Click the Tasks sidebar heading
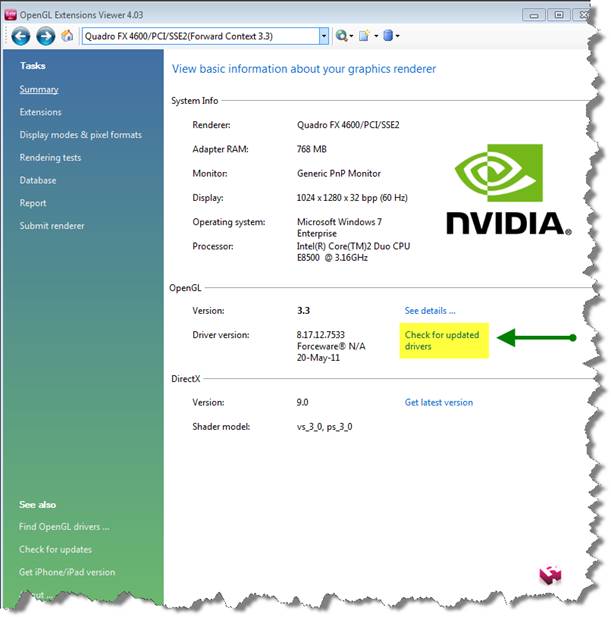 (x=33, y=66)
